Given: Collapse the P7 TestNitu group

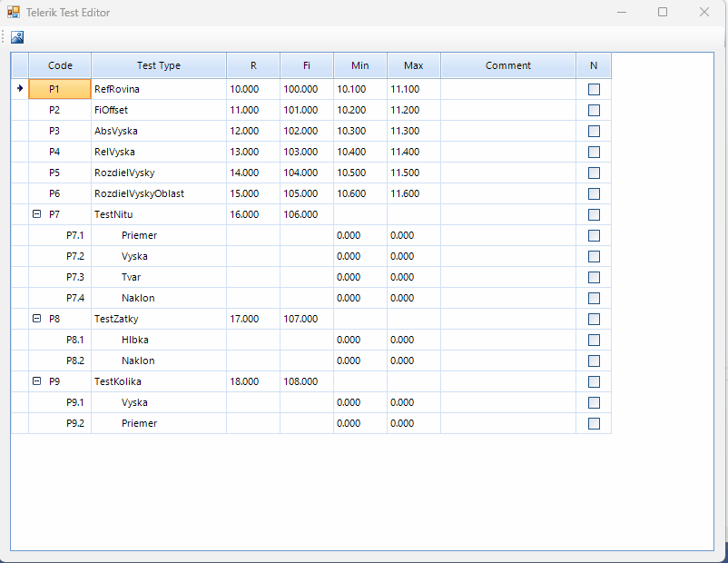Looking at the screenshot, I should click(37, 215).
